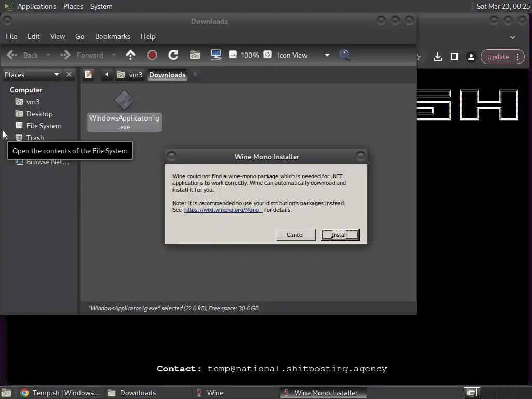This screenshot has height=399, width=532.
Task: Click Install in Wine Mono Installer
Action: 340,234
